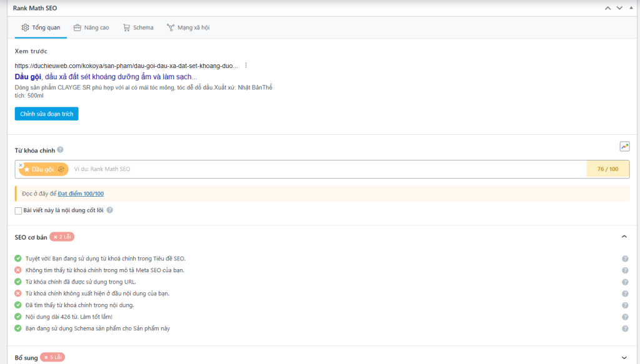
Task: Enable "Bài viết này là nội dung cốt lõi"
Action: point(19,210)
